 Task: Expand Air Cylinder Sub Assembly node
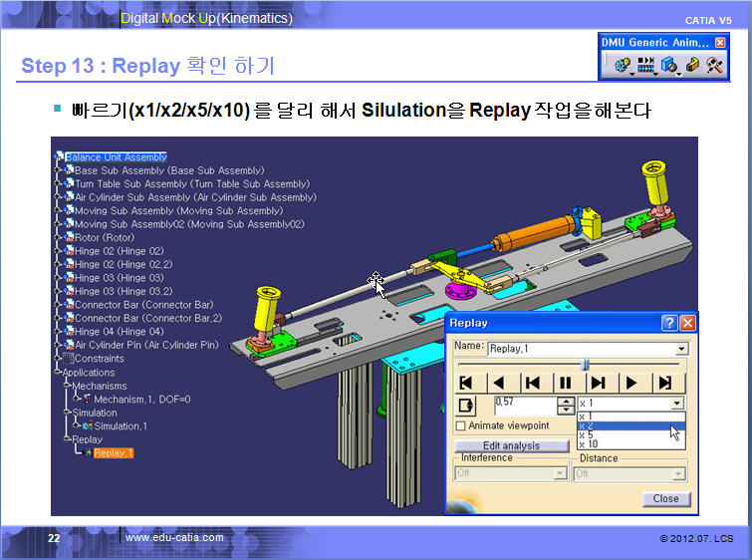(x=58, y=196)
